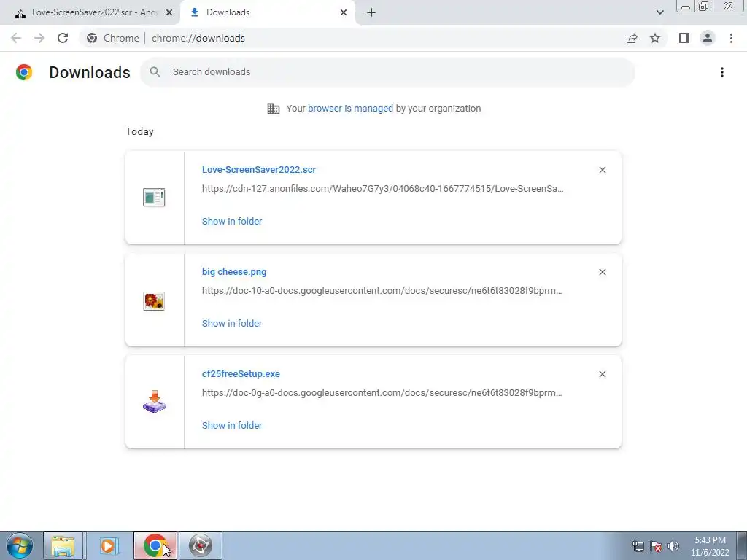Click the search magnifier icon
Viewport: 747px width, 560px height.
[155, 72]
